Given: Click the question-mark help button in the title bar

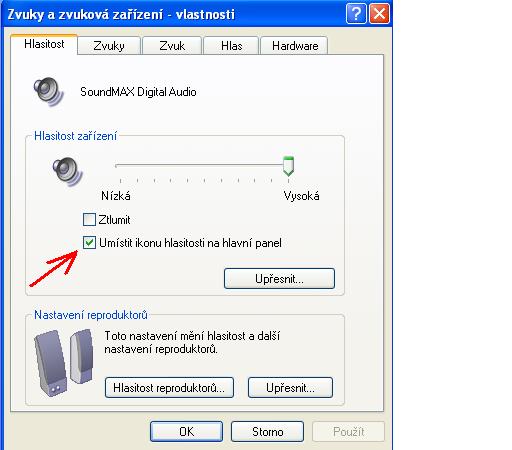Looking at the screenshot, I should click(356, 14).
